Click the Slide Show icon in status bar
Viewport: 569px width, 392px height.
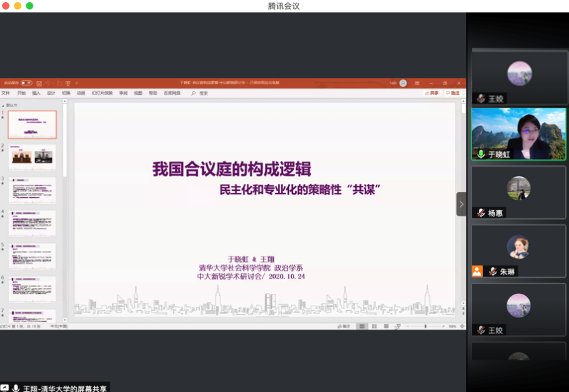click(x=398, y=326)
